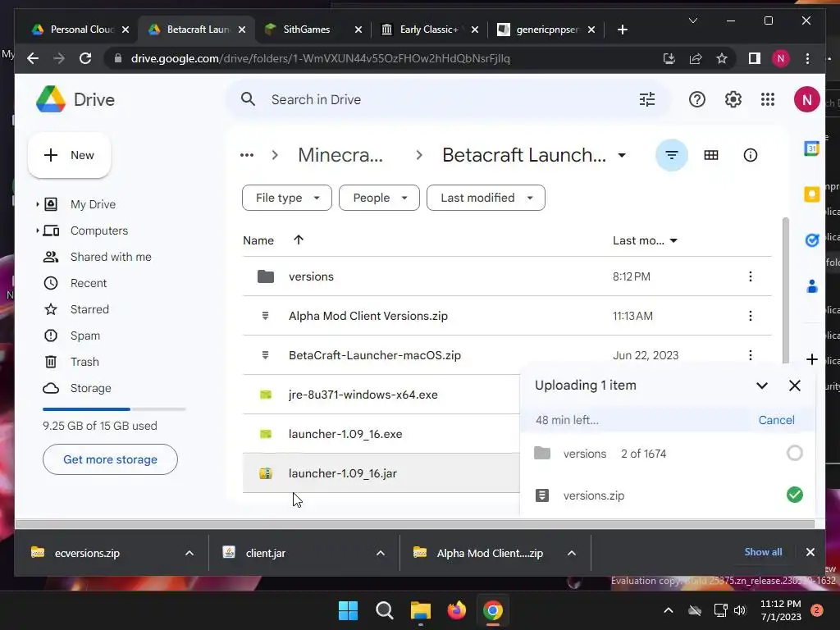Open Google account avatar in Drive
This screenshot has width=840, height=630.
pos(807,99)
